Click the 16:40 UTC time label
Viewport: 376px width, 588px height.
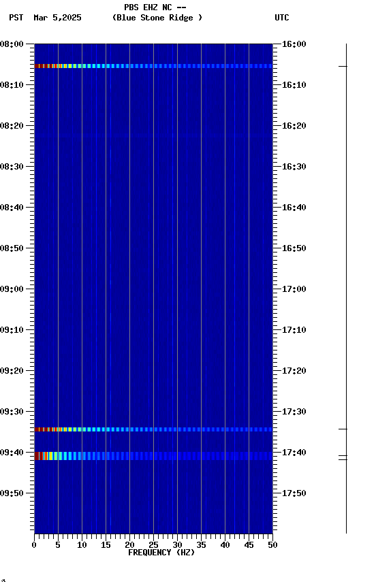[x=294, y=208]
